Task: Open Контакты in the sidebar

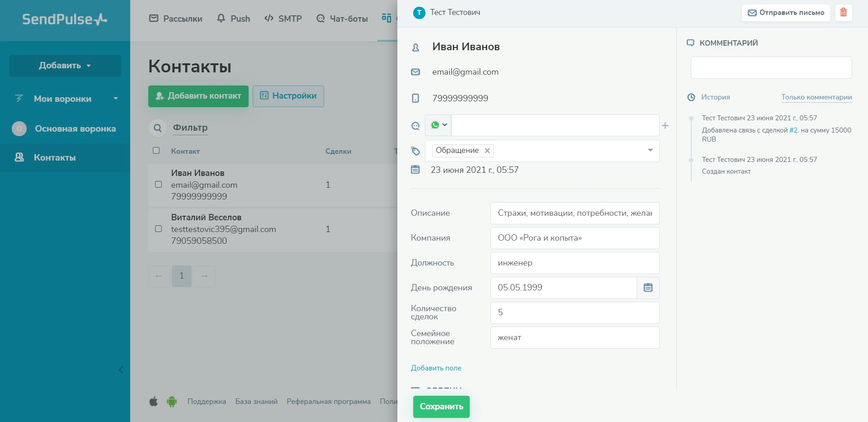Action: [65, 157]
